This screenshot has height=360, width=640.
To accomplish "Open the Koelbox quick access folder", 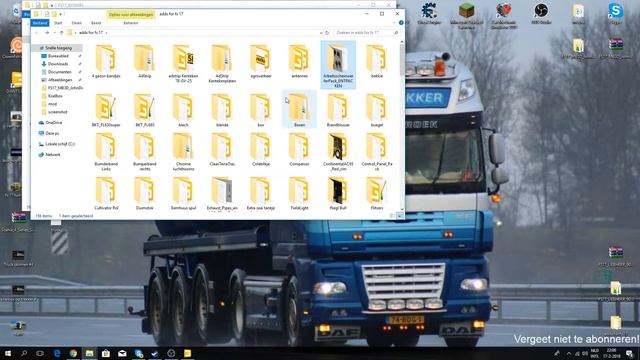I will click(x=55, y=96).
